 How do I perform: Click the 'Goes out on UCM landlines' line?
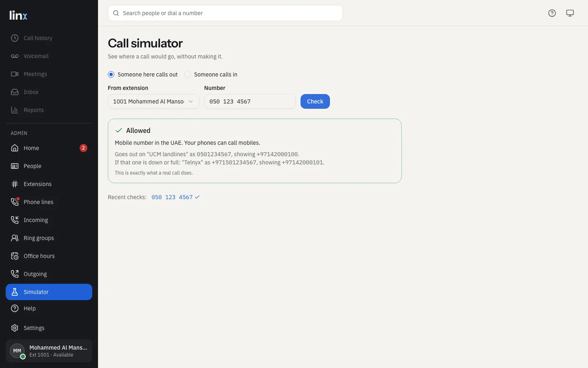(207, 154)
